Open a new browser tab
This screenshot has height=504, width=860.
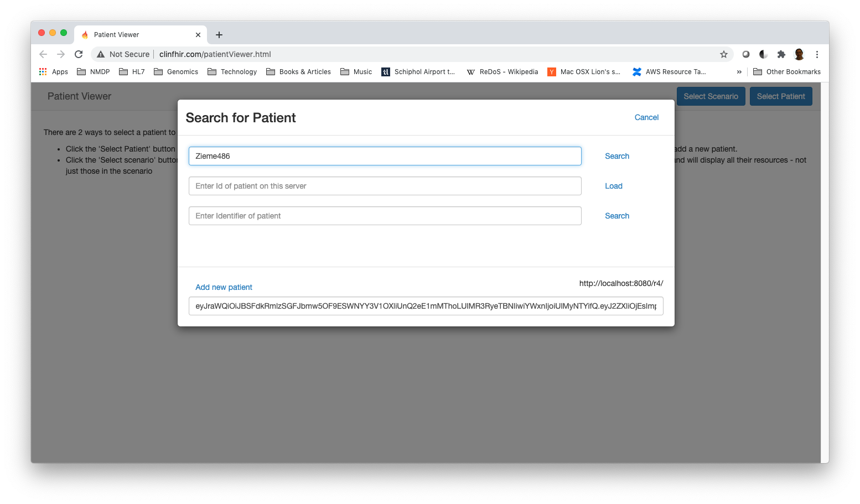219,34
